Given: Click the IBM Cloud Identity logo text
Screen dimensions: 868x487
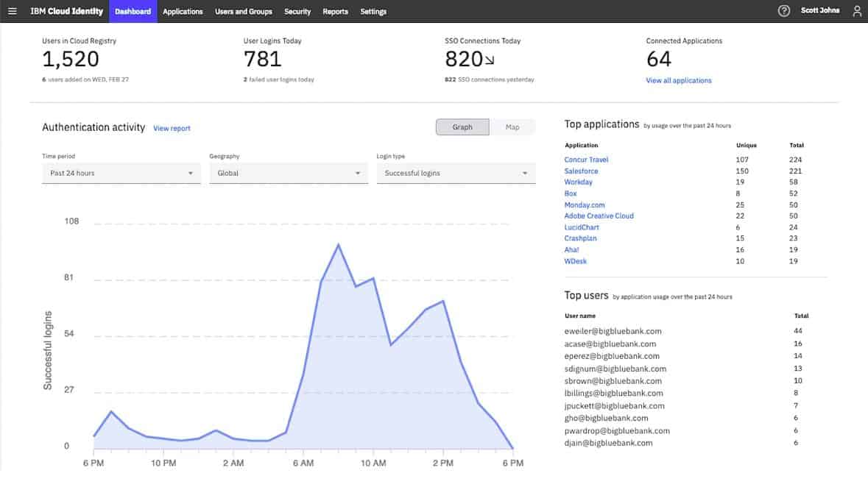Looking at the screenshot, I should [x=66, y=11].
